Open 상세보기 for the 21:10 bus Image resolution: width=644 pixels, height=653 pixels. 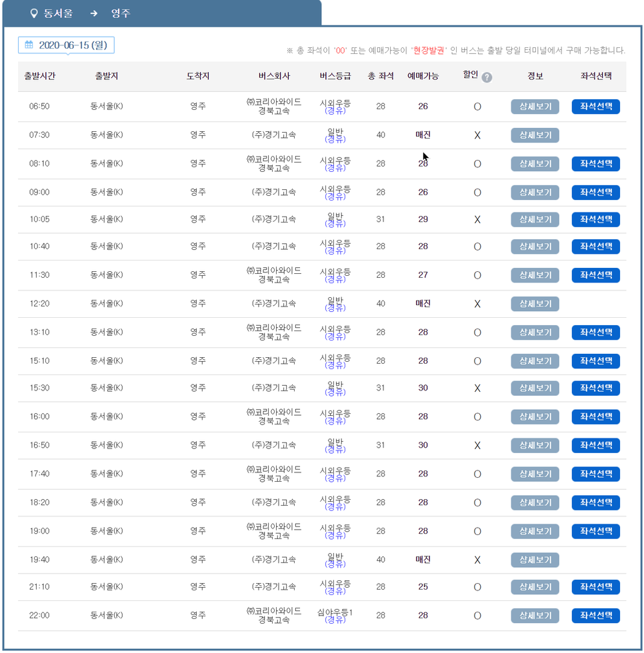[535, 587]
